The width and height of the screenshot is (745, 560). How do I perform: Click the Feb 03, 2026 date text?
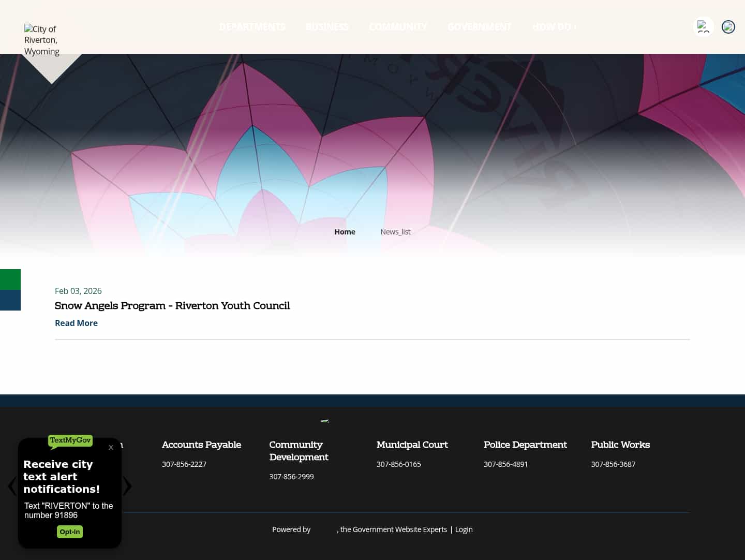point(78,291)
